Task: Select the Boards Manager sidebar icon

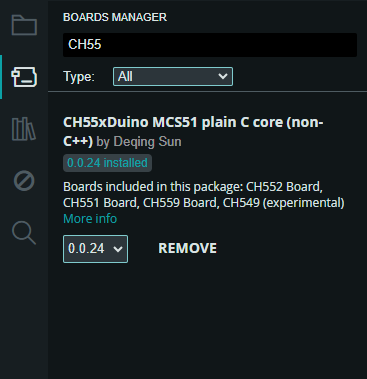Action: 24,77
